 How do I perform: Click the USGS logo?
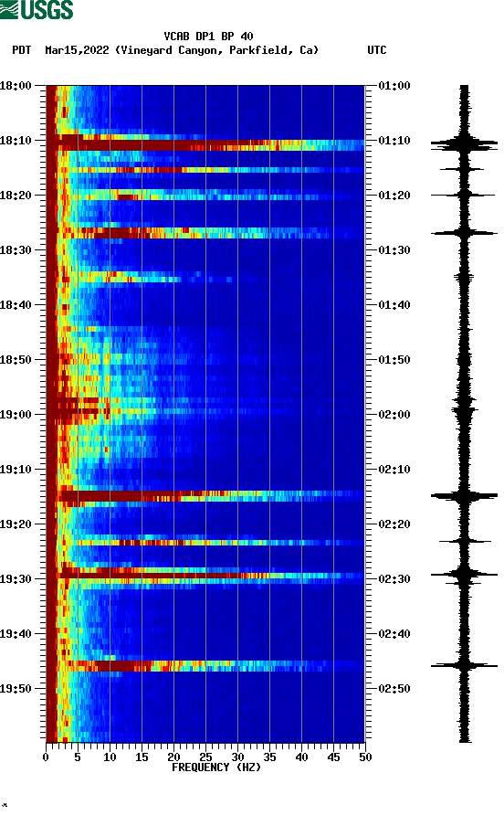37,10
